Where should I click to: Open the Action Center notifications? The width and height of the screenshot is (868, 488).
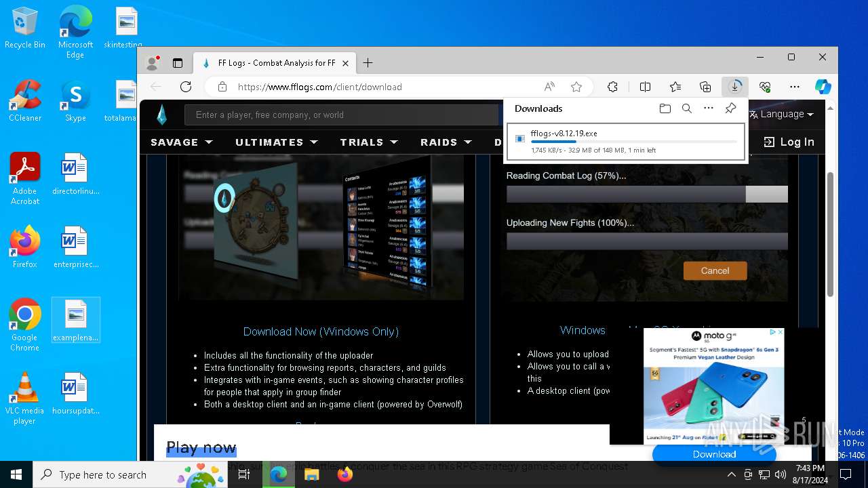tap(845, 474)
